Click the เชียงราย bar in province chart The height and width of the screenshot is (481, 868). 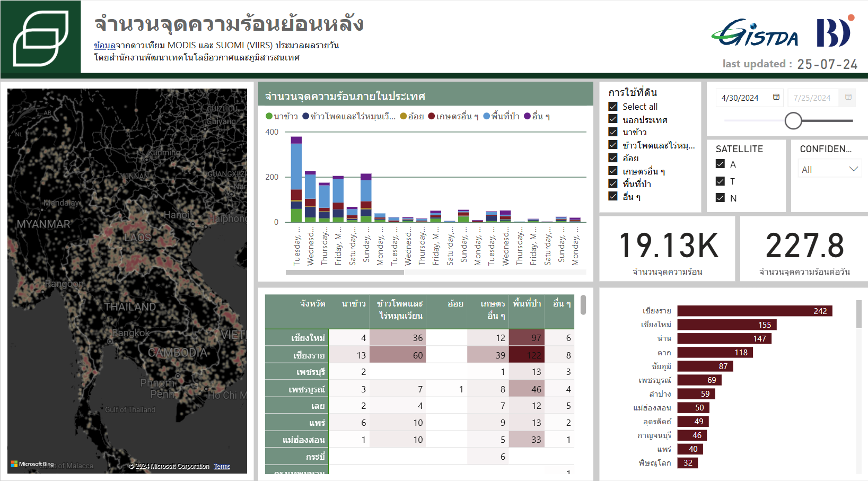754,311
